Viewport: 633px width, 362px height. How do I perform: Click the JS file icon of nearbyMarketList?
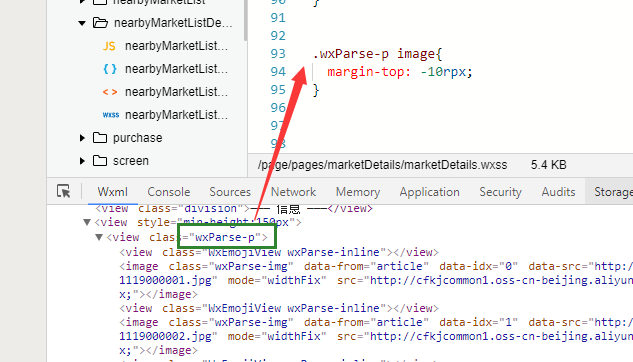tap(109, 46)
